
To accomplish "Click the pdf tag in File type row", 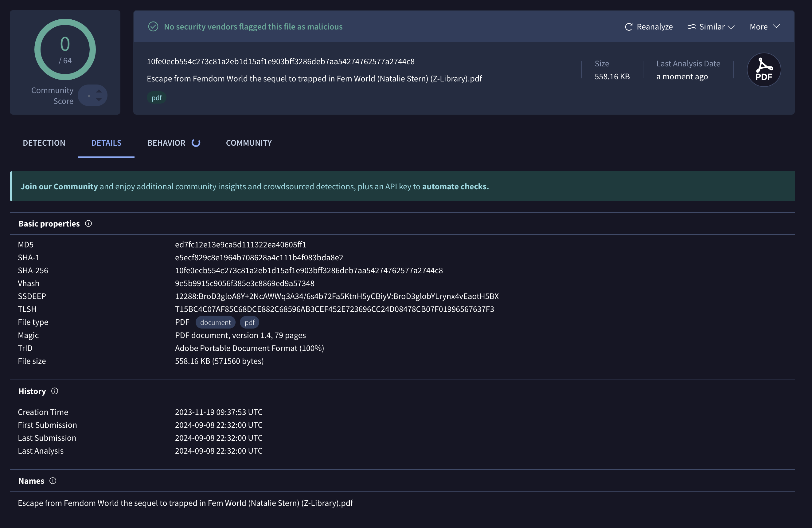I will click(249, 322).
